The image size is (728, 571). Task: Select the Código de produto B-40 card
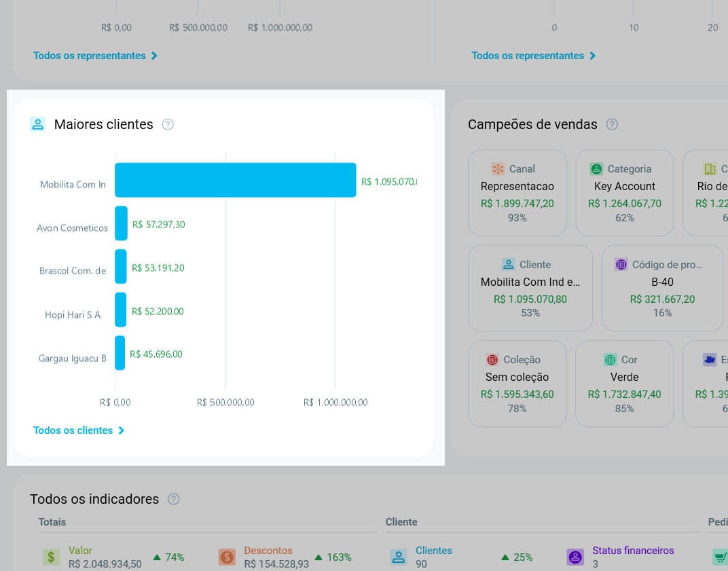tap(662, 289)
